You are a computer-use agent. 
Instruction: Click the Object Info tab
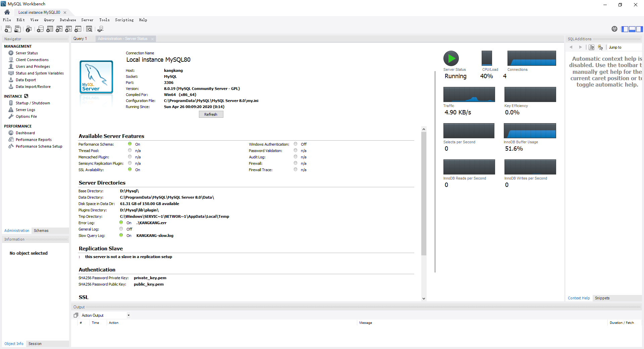point(14,344)
